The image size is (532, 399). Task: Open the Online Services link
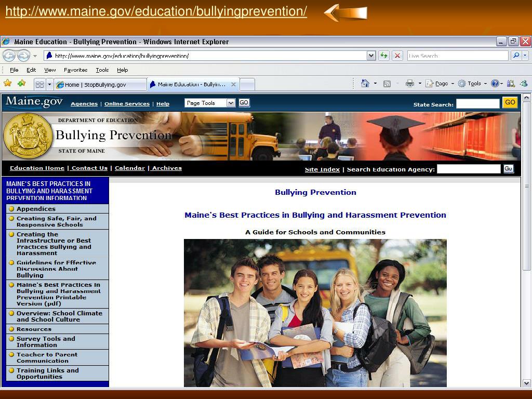[127, 104]
